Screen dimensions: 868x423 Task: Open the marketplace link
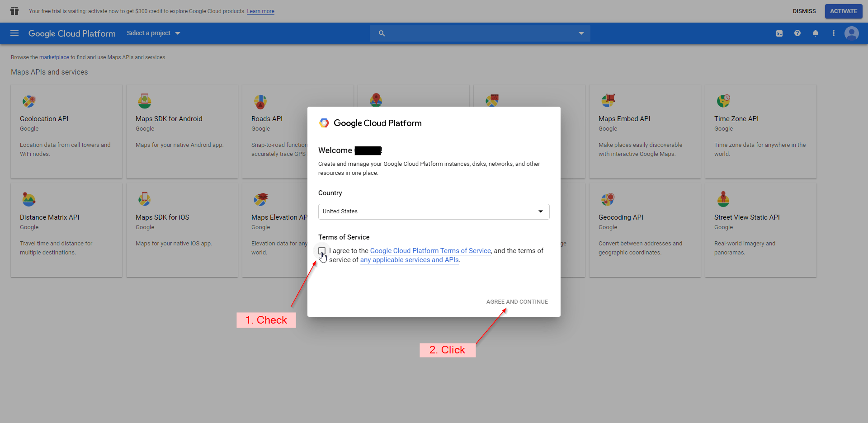tap(54, 57)
